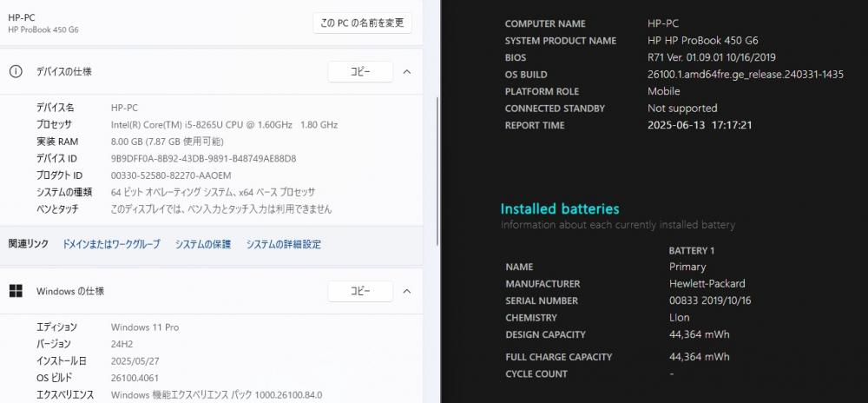Click the Windows logo icon beside Windows の仕様
Image resolution: width=868 pixels, height=403 pixels.
pyautogui.click(x=16, y=291)
